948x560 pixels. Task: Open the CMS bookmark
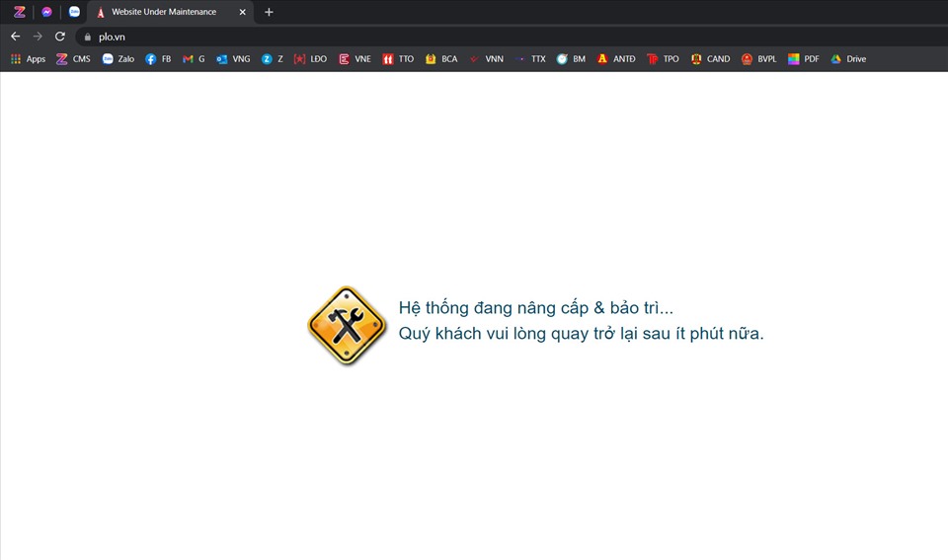[x=73, y=58]
